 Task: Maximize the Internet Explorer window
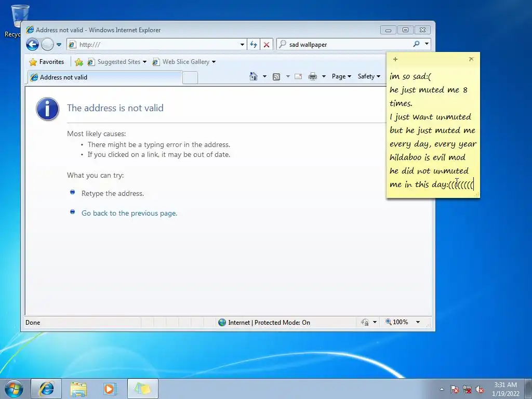click(405, 30)
